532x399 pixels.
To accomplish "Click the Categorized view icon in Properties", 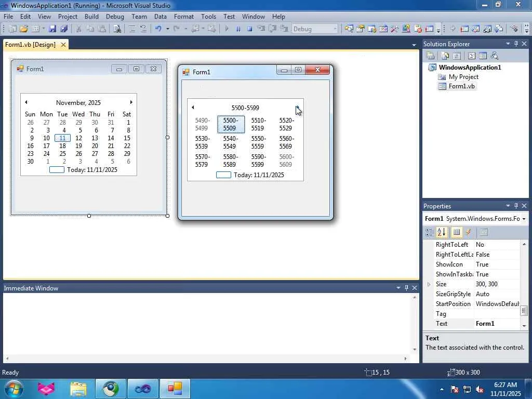I will click(x=429, y=232).
